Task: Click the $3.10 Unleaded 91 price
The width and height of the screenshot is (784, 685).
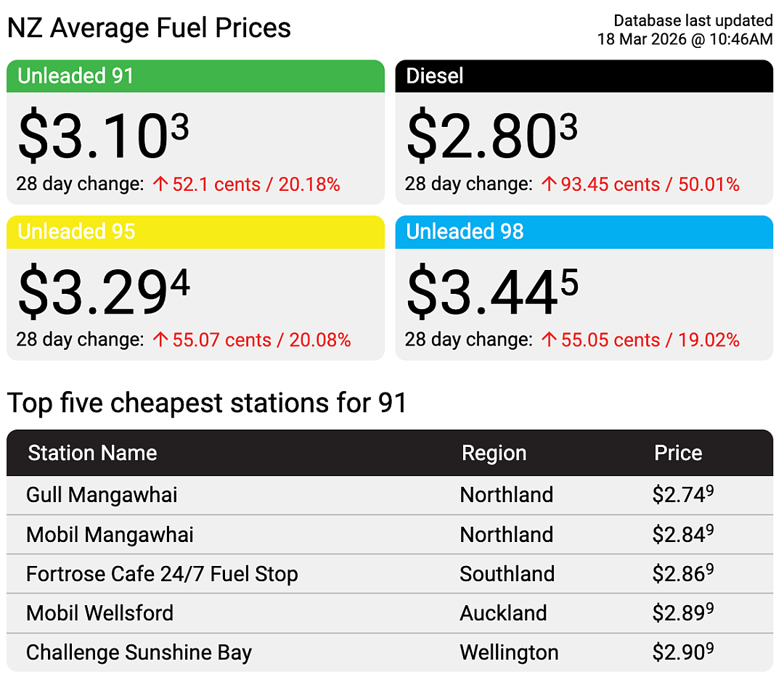Action: coord(104,135)
